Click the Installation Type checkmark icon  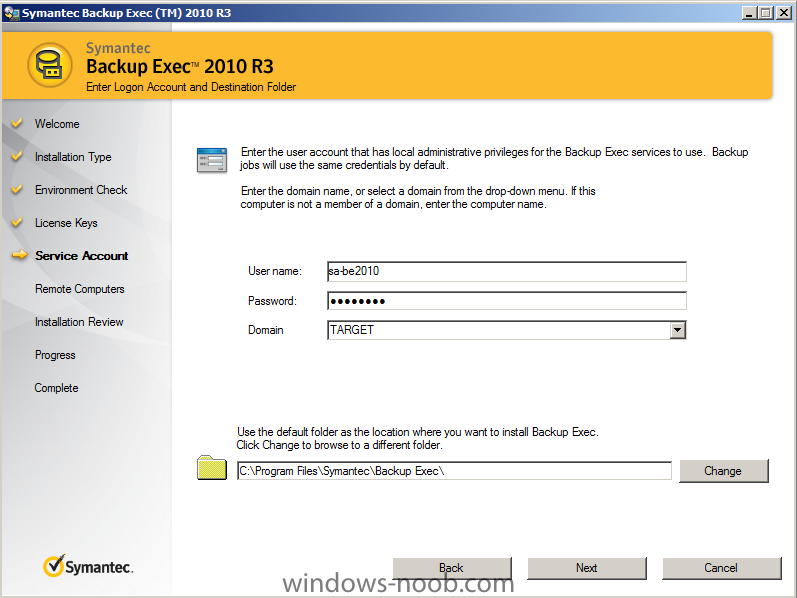pos(17,156)
